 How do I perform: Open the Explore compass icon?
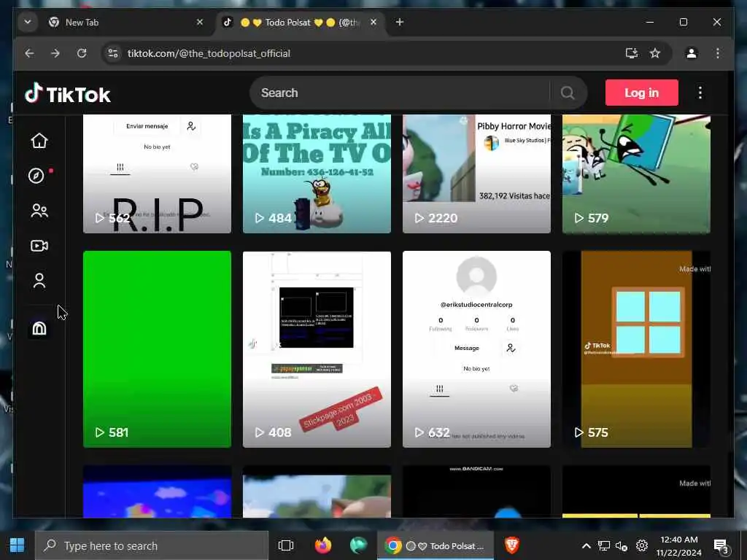tap(36, 176)
